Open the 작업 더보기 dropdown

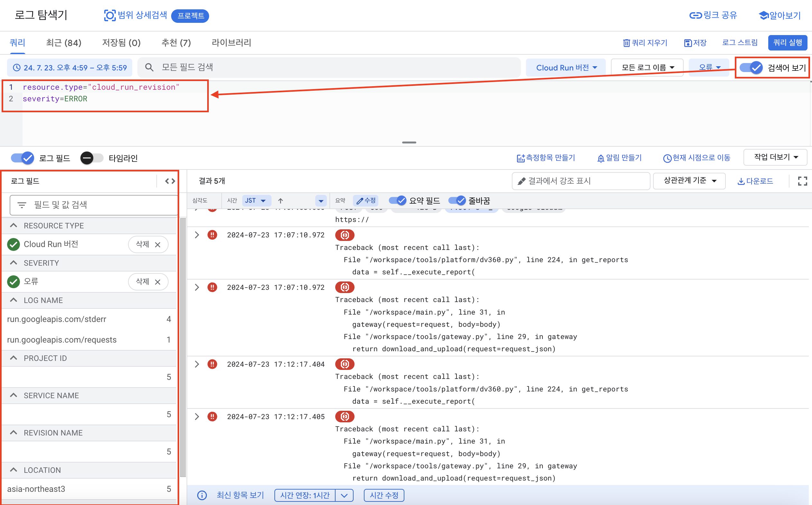click(775, 157)
